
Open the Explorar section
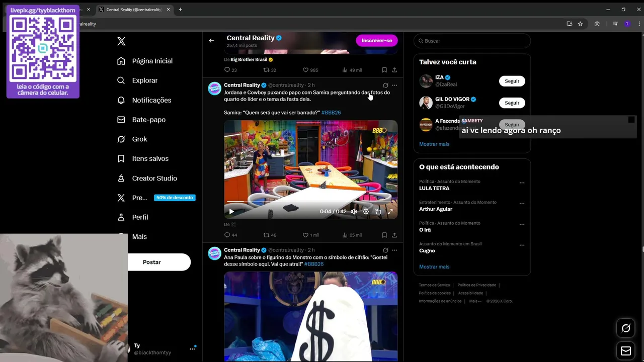137,80
